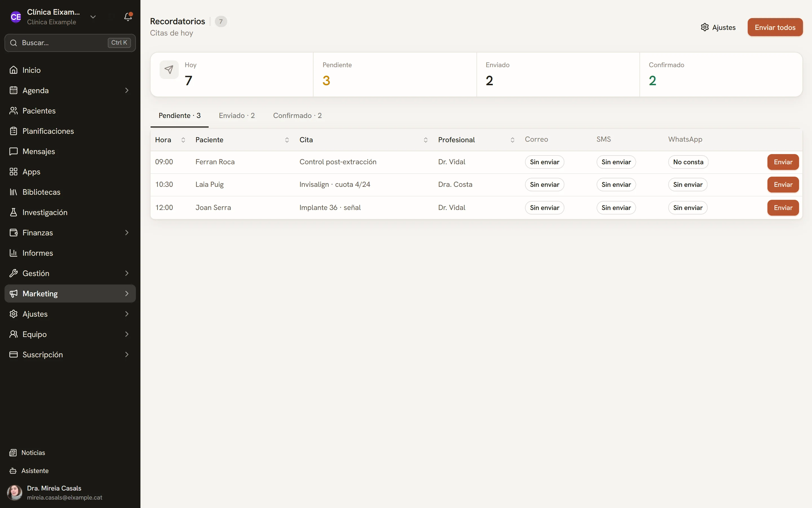Expand the Finanzas submenu
812x508 pixels.
pyautogui.click(x=127, y=233)
